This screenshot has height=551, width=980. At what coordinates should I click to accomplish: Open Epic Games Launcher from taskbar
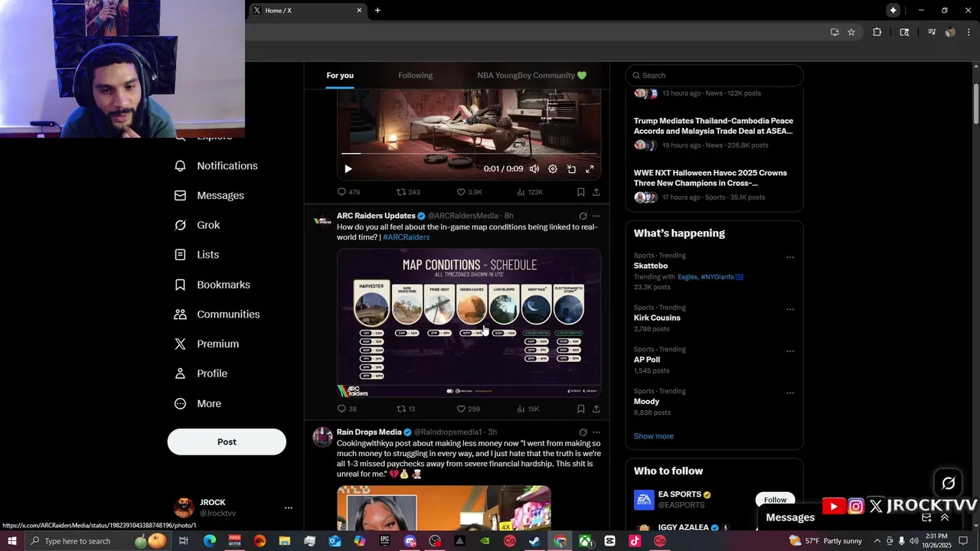[x=384, y=541]
